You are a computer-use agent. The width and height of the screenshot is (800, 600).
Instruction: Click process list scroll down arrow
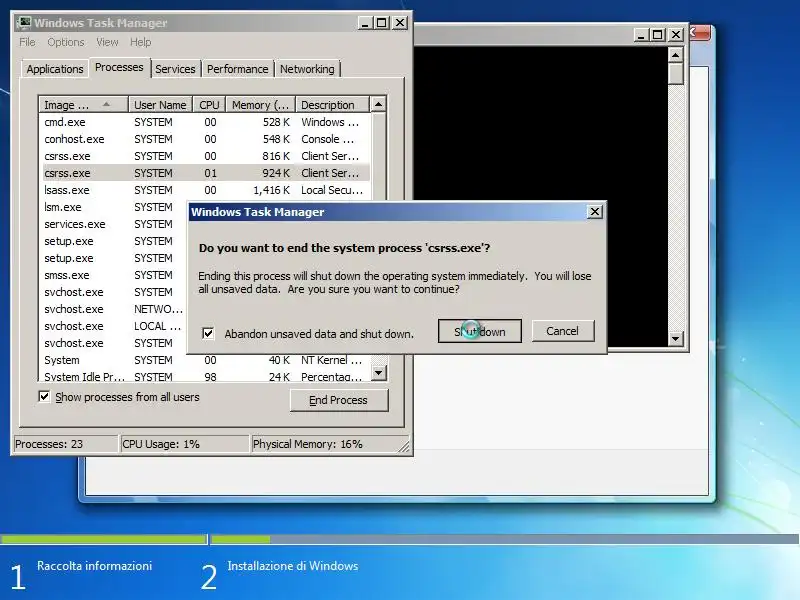click(378, 372)
